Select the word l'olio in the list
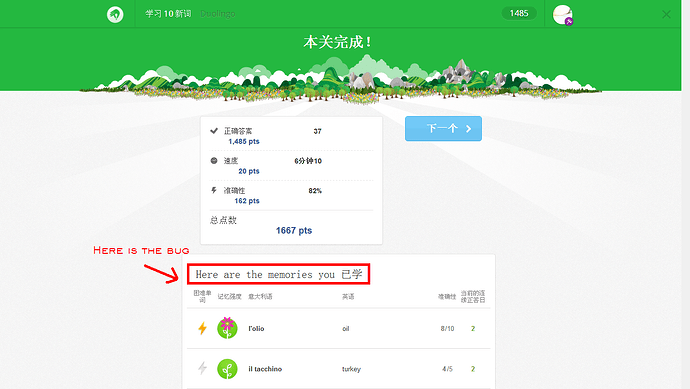This screenshot has height=389, width=690. [256, 328]
